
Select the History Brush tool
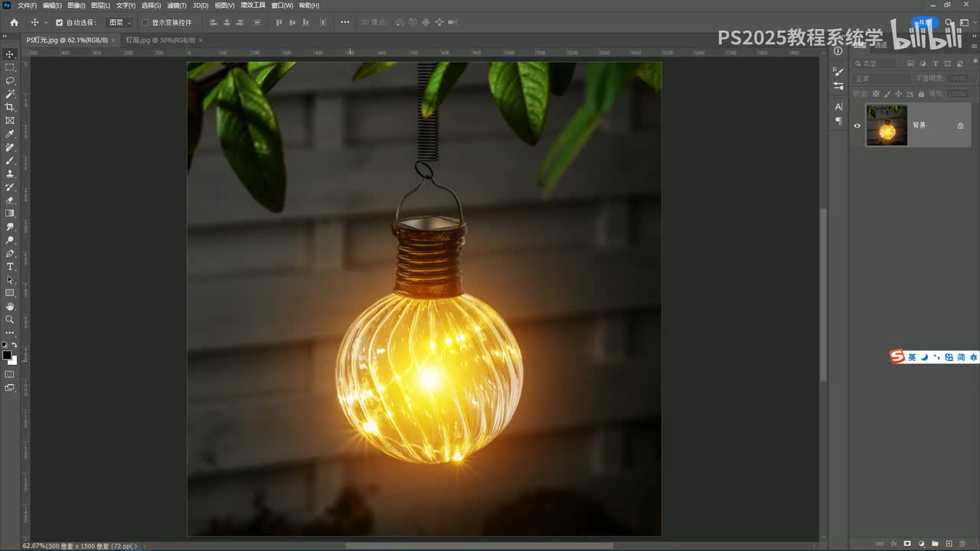10,187
